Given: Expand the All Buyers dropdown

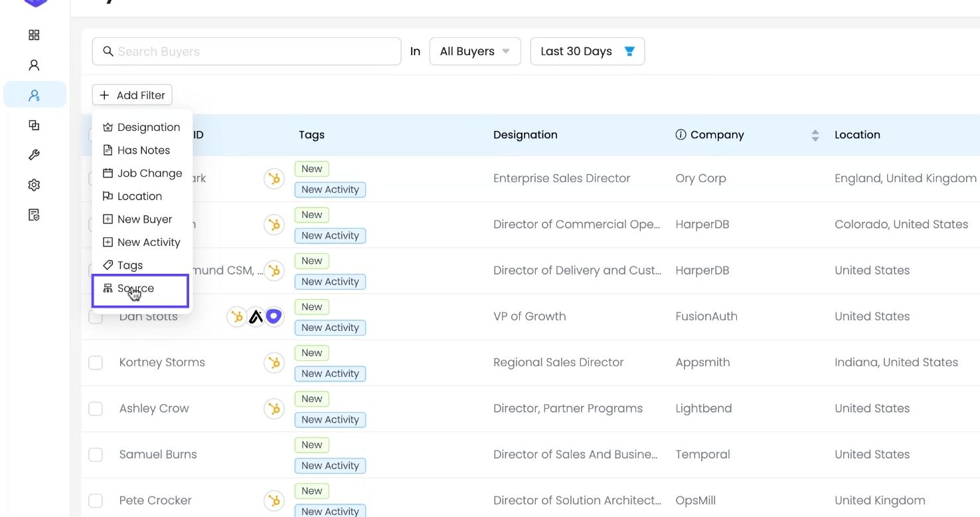Looking at the screenshot, I should 475,51.
